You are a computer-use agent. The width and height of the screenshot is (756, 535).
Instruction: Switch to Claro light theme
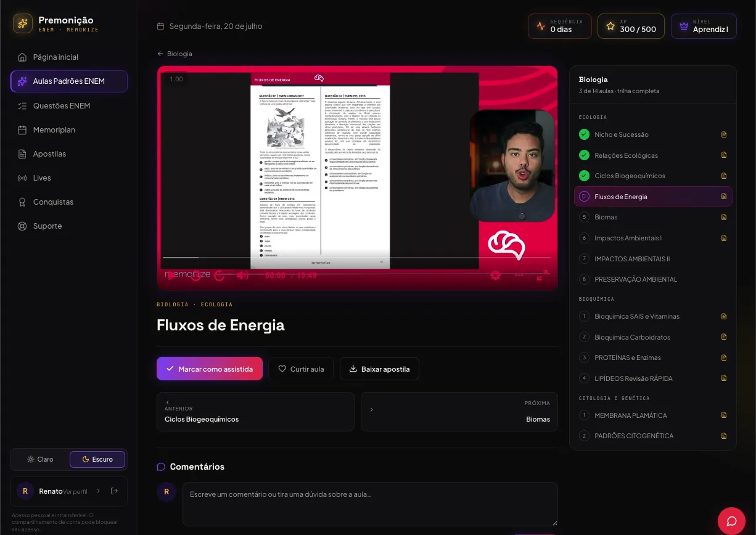tap(40, 459)
